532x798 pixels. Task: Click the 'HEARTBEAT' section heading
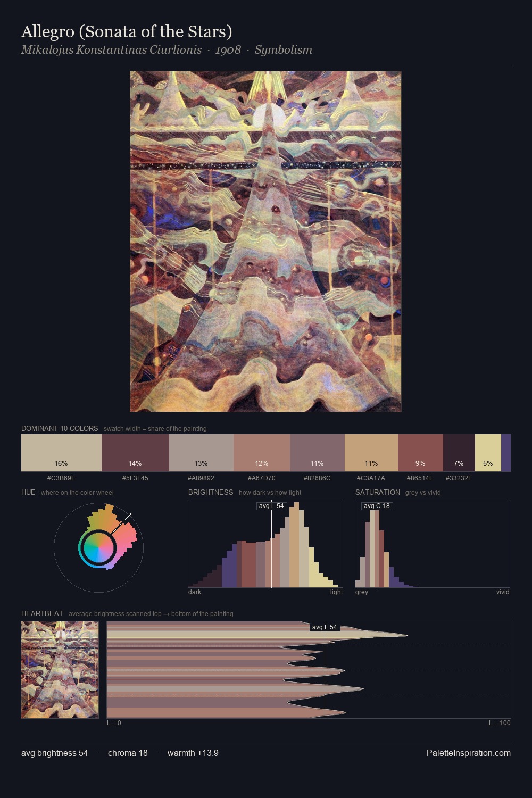click(x=42, y=613)
